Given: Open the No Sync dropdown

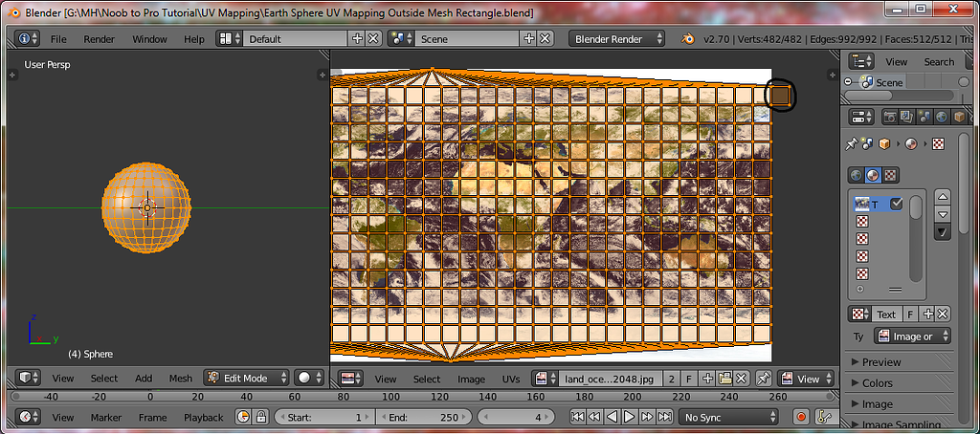Looking at the screenshot, I should click(728, 417).
